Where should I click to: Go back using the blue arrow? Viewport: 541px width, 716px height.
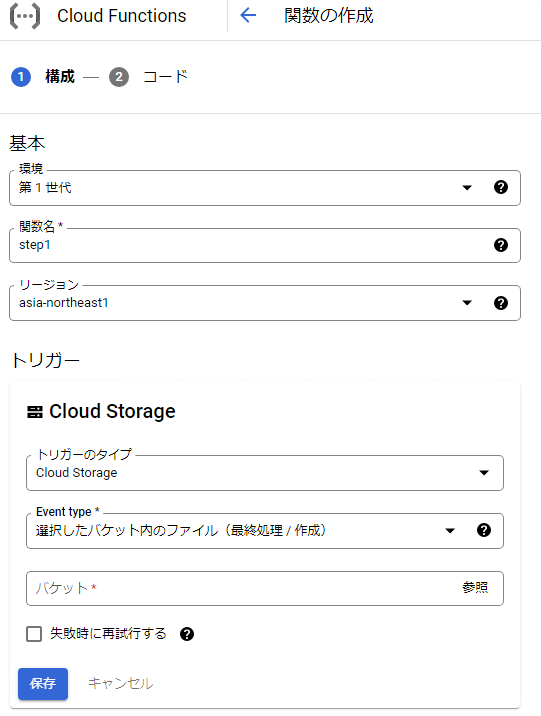(x=248, y=16)
